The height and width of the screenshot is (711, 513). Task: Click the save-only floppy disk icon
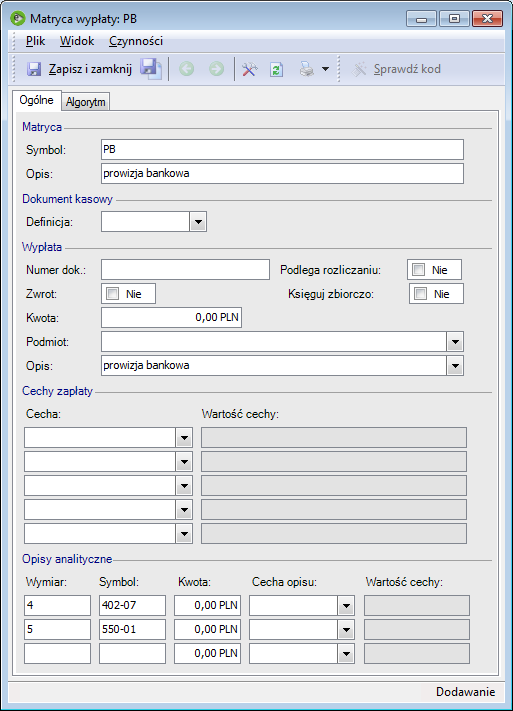point(151,69)
